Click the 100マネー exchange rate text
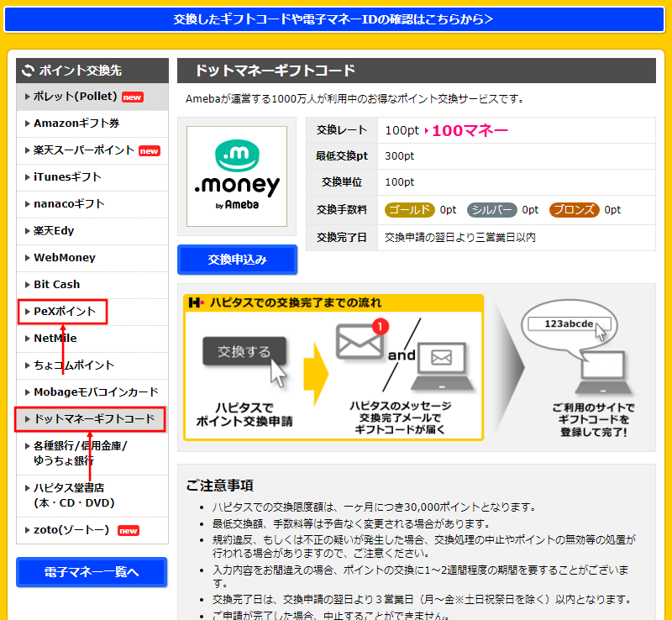 pos(470,130)
